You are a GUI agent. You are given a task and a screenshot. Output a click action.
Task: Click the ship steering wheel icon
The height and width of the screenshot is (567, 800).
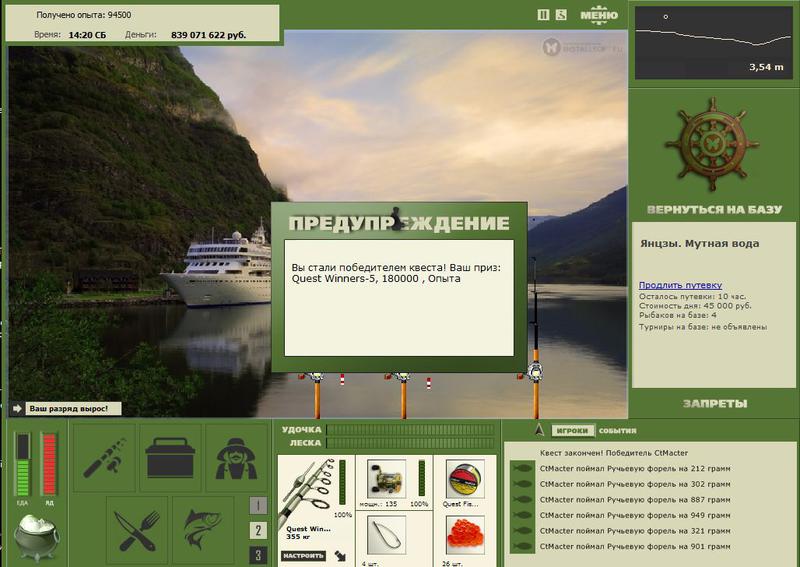click(x=712, y=144)
